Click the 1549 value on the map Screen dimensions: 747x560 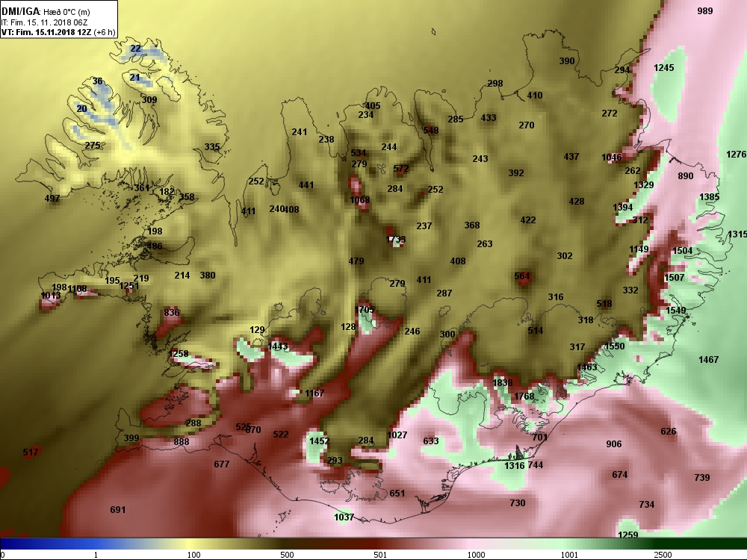[x=676, y=311]
